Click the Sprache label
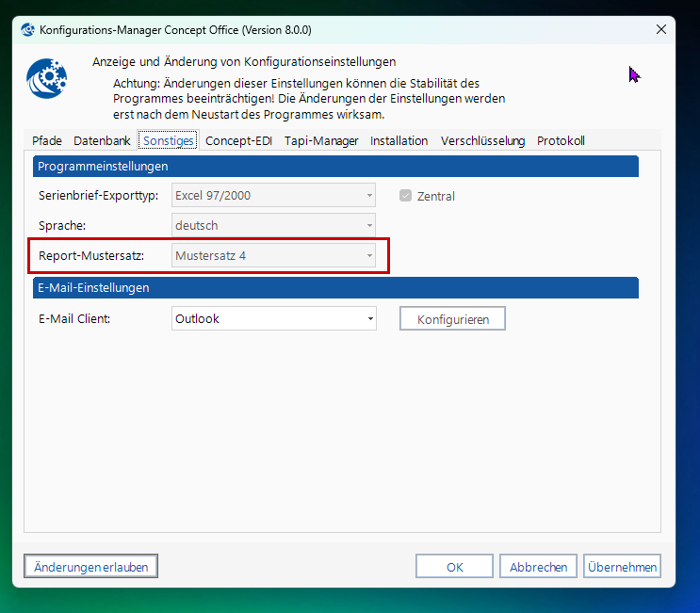The width and height of the screenshot is (700, 613). pos(62,225)
